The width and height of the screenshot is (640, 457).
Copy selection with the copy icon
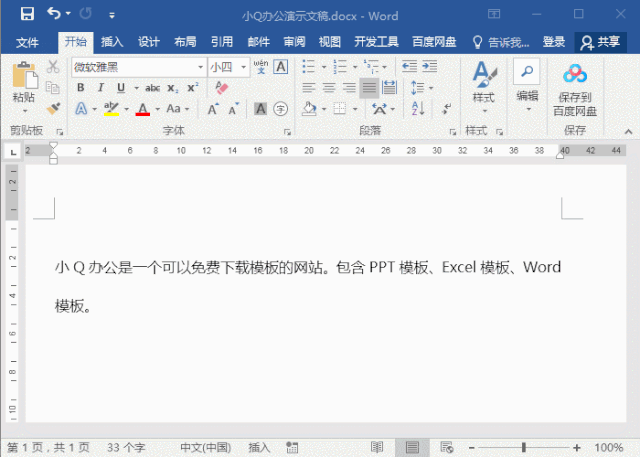click(x=53, y=87)
